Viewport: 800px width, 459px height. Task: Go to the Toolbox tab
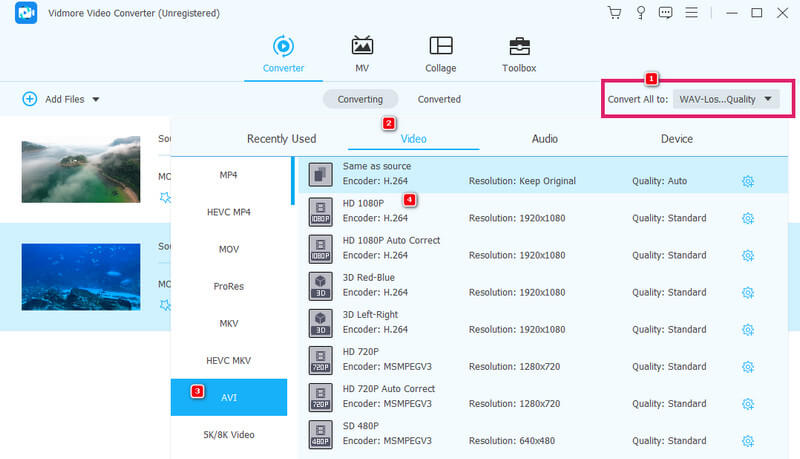(519, 54)
